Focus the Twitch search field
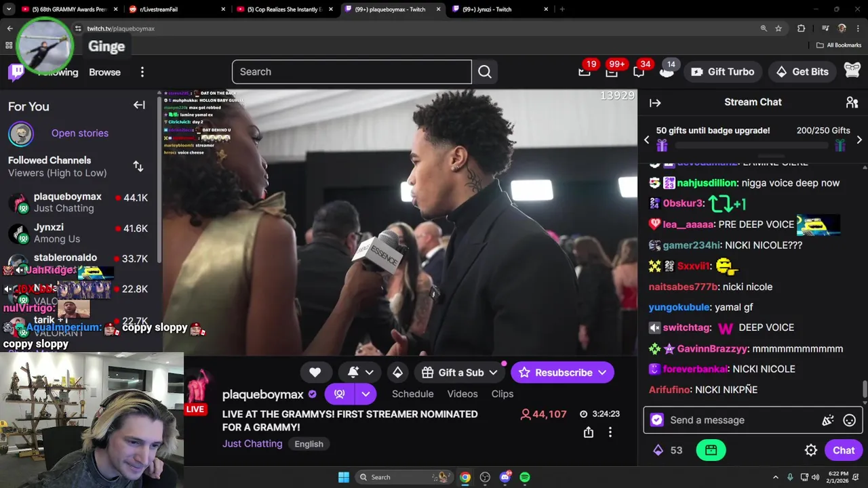Screen dimensions: 868x488 pos(351,72)
